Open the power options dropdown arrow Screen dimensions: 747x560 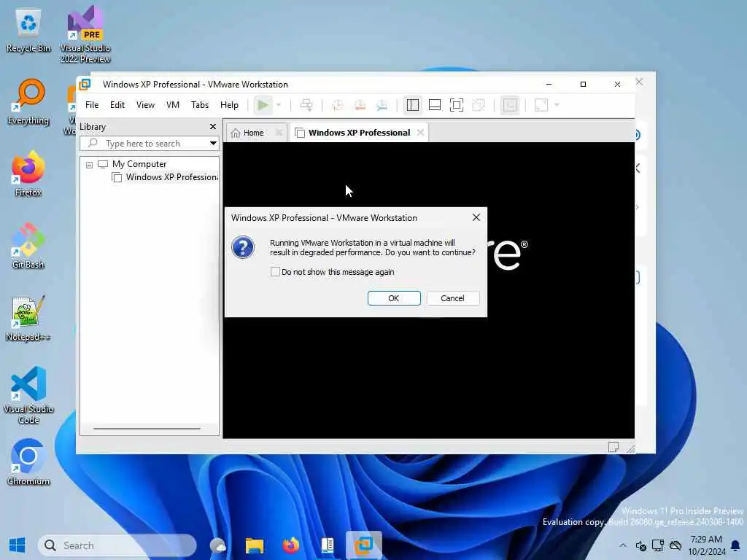click(279, 105)
